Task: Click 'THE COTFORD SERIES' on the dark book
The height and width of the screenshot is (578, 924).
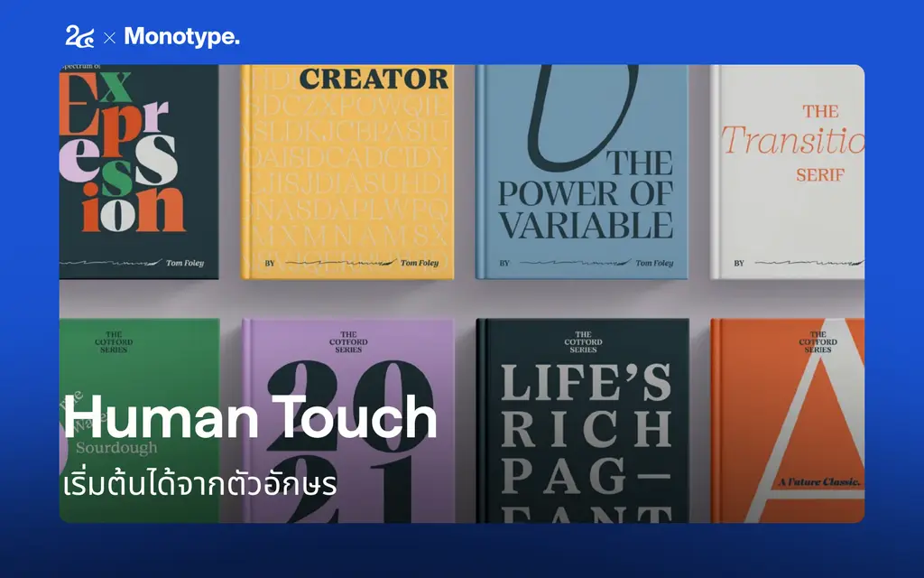Action: (x=583, y=342)
